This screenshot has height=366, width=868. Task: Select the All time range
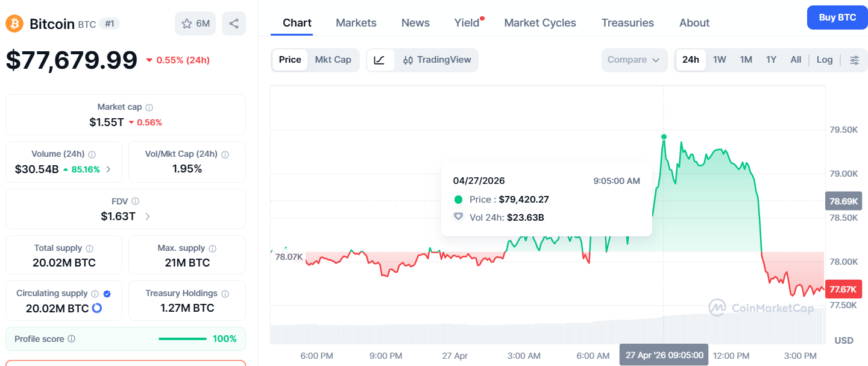796,60
